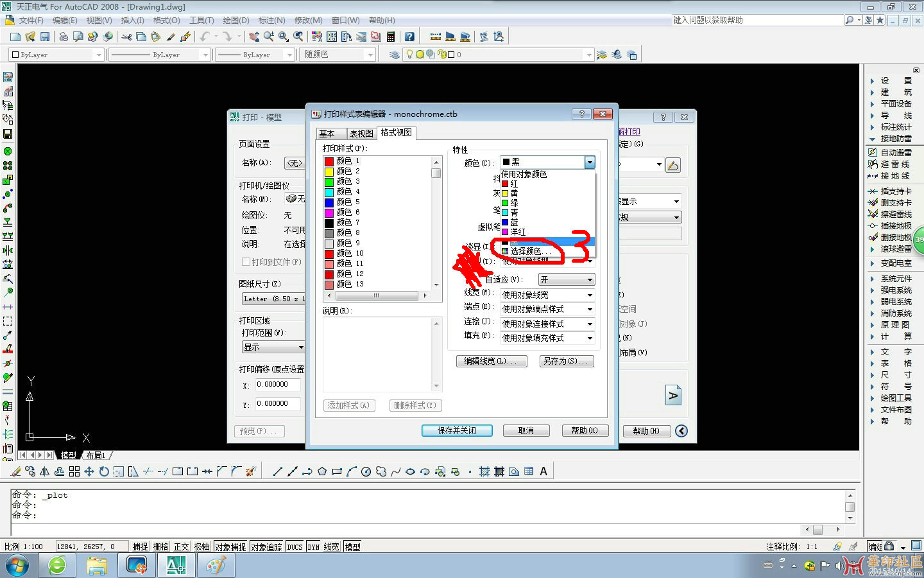Open the 打印范围 显示 dropdown in plot dialog

pos(273,347)
